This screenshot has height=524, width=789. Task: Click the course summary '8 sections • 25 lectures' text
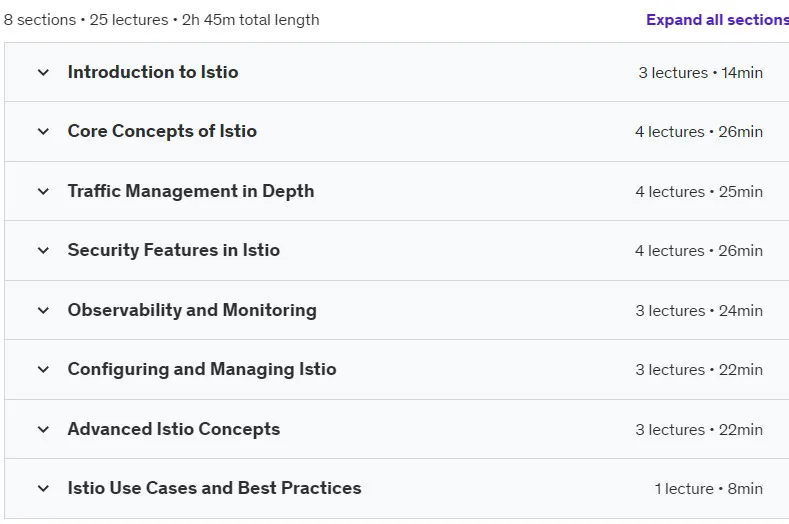tap(86, 20)
